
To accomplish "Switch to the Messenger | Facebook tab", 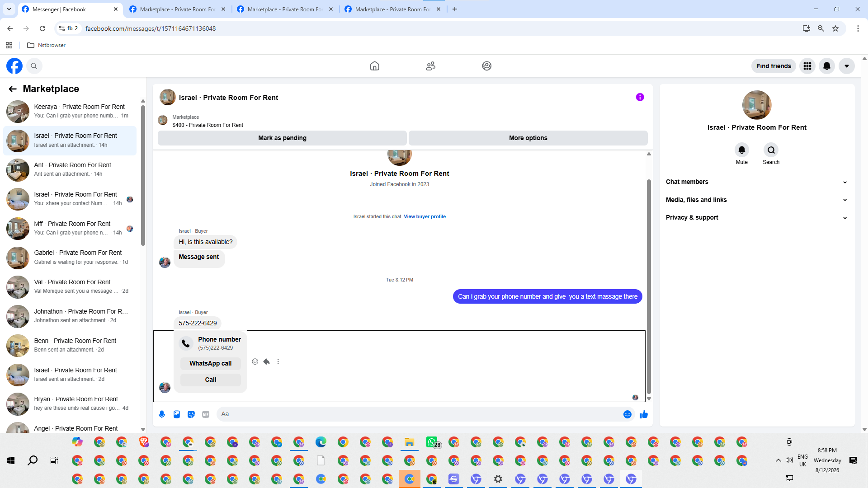I will pos(70,9).
